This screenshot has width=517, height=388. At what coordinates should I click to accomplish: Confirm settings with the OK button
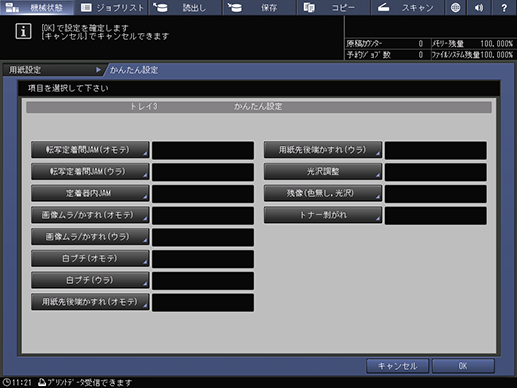[x=463, y=366]
